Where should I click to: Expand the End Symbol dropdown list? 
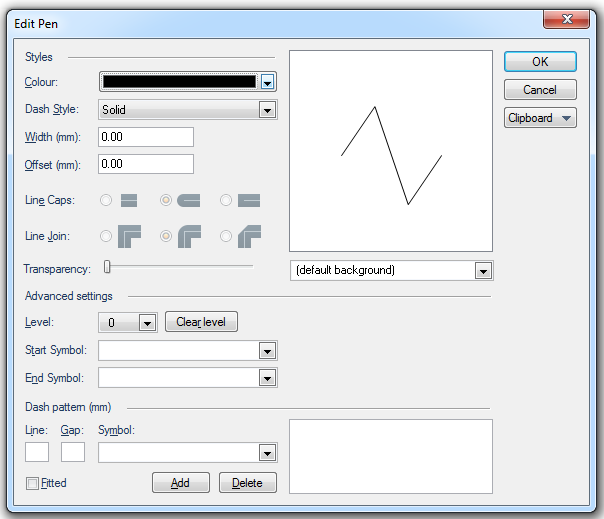point(266,377)
